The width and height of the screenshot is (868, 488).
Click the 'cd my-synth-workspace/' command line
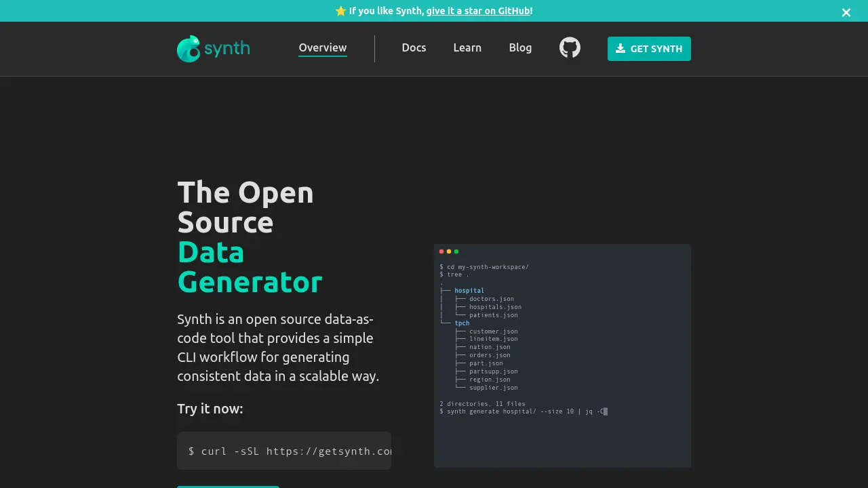pyautogui.click(x=484, y=267)
